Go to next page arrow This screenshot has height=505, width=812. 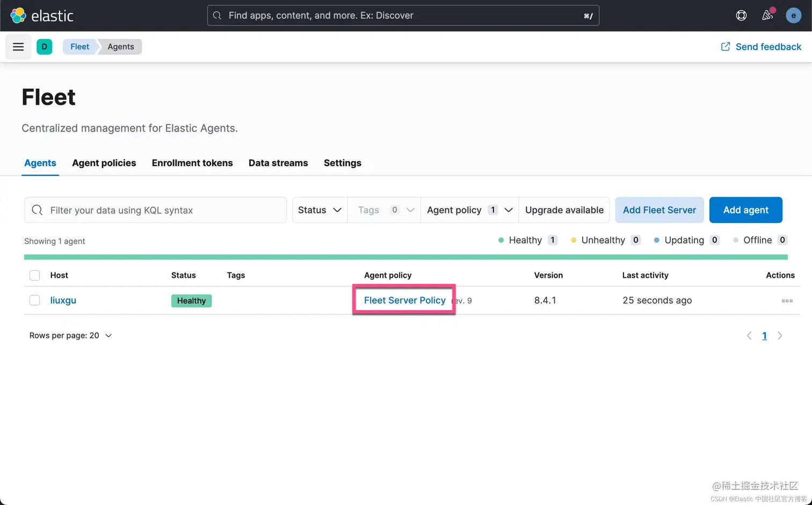coord(780,336)
